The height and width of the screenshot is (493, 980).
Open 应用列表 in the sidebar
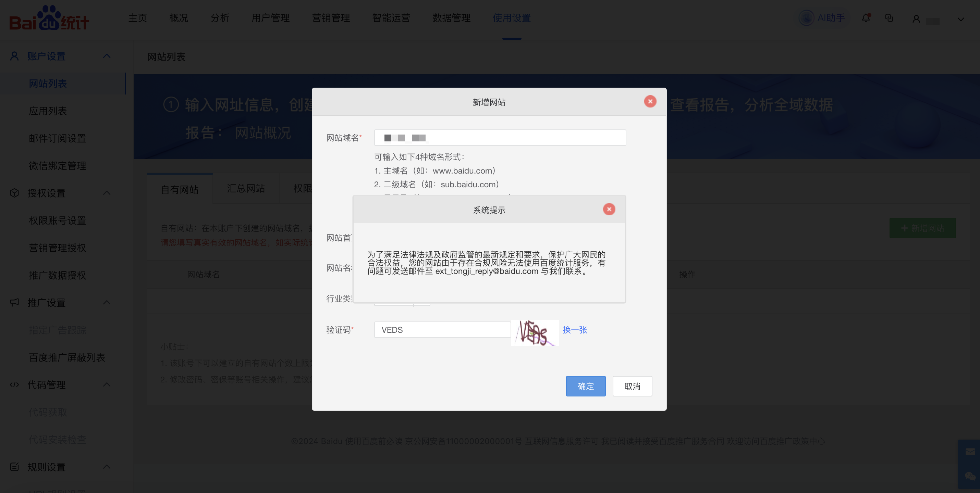[48, 111]
